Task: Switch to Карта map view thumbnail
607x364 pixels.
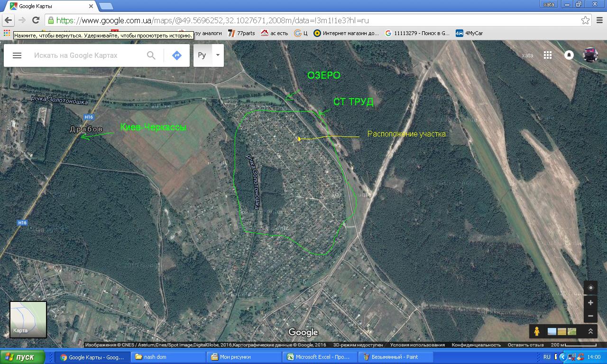Action: [x=28, y=319]
